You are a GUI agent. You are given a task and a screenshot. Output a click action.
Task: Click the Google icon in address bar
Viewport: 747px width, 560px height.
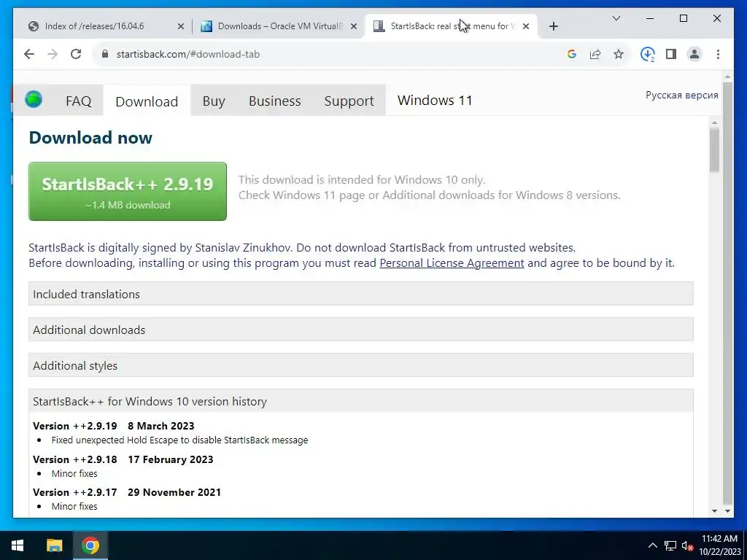tap(572, 54)
